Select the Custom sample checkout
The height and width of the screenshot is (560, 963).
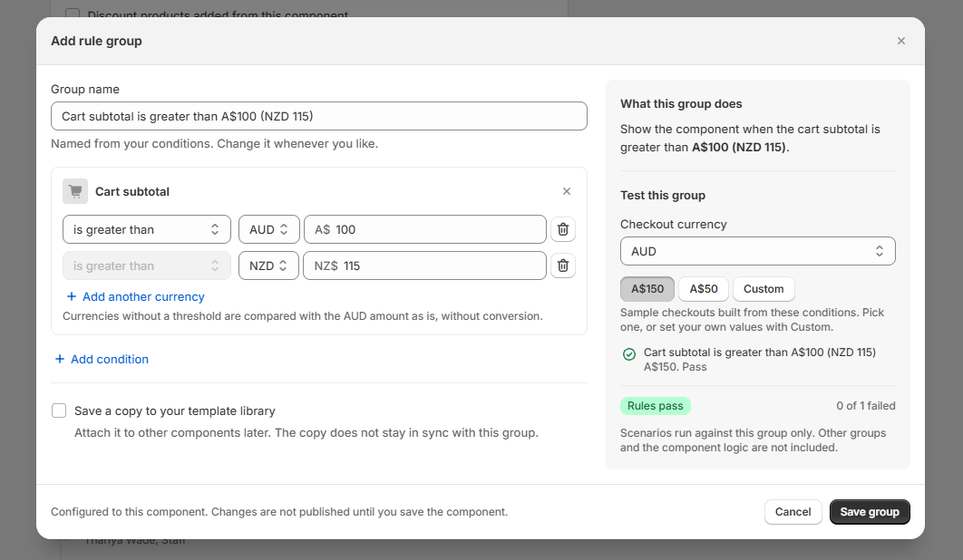point(764,288)
